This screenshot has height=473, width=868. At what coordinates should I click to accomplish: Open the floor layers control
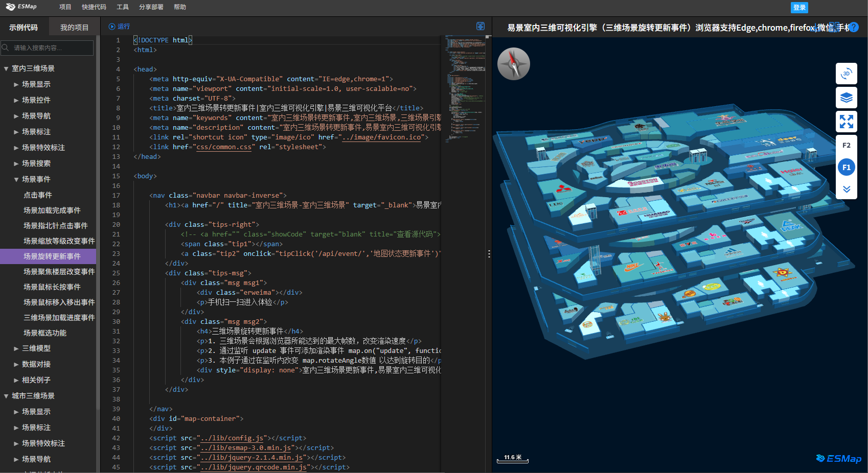pyautogui.click(x=847, y=98)
